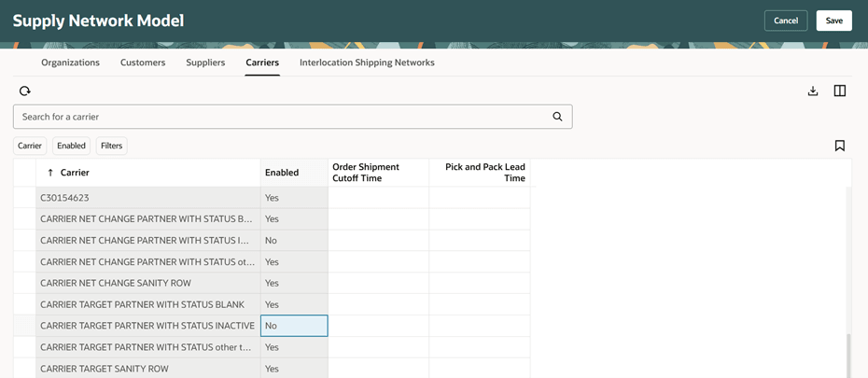Click the Enabled column header

[x=282, y=173]
